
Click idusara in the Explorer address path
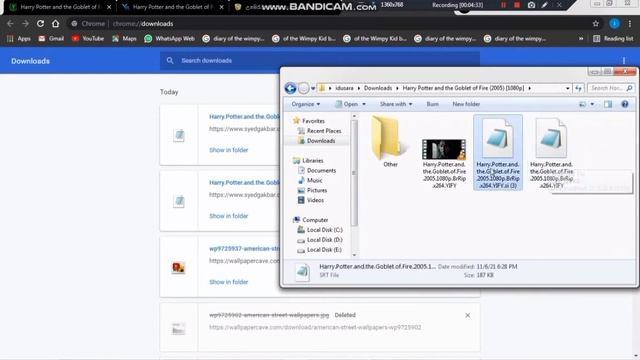click(344, 88)
